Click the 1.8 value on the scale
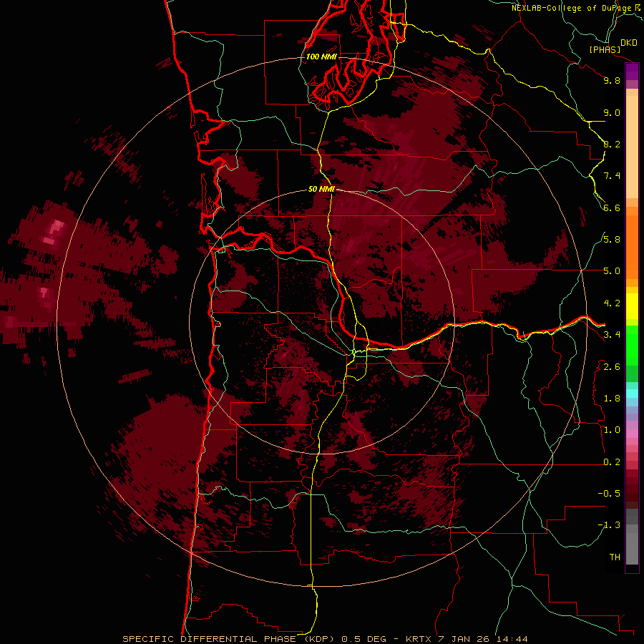 [612, 399]
